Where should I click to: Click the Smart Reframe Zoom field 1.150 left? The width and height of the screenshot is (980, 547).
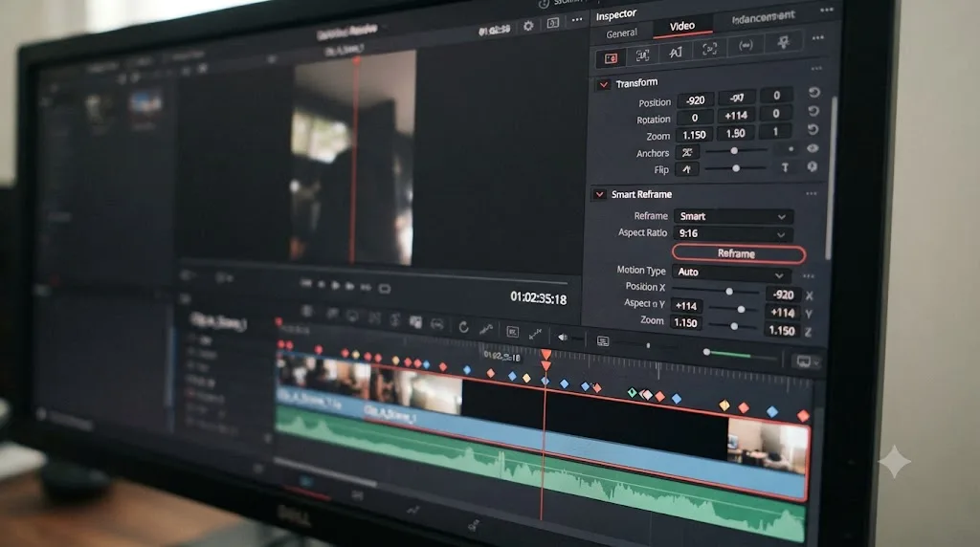pyautogui.click(x=685, y=322)
